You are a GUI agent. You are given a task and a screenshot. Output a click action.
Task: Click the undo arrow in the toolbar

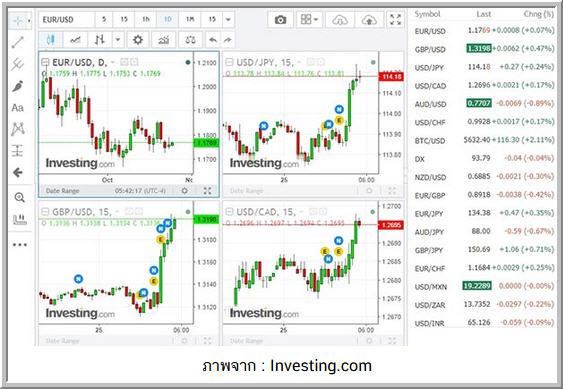point(213,40)
